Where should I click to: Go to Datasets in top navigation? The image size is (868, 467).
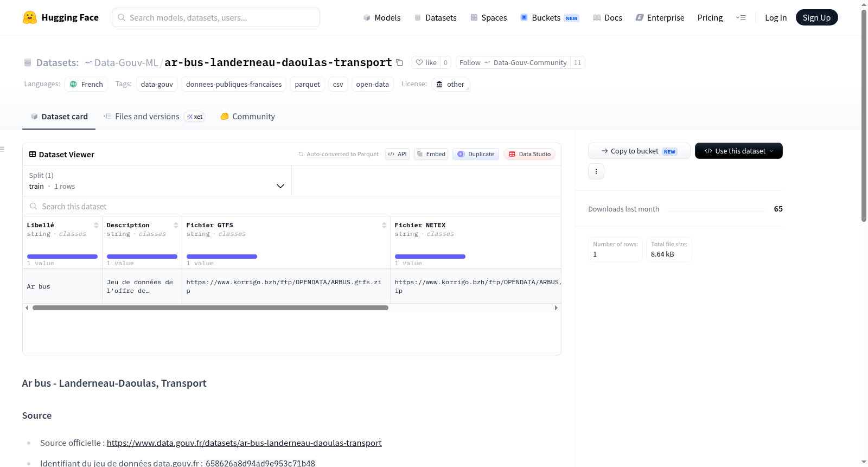point(435,17)
